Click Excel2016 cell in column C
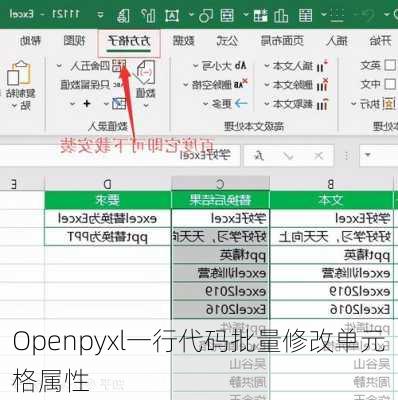398x400 pixels. [220, 309]
